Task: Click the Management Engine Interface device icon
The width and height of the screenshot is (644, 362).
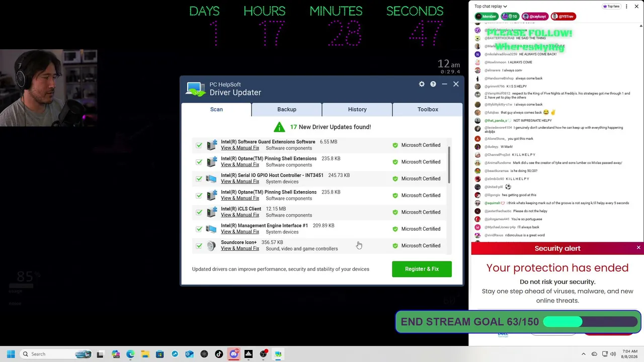Action: click(211, 229)
